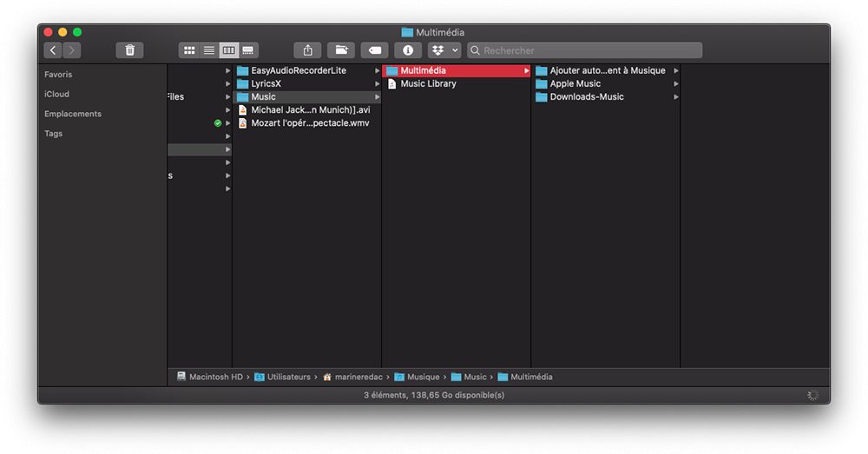This screenshot has width=868, height=454.
Task: Open the Edit Tags toolbar button
Action: pos(375,50)
